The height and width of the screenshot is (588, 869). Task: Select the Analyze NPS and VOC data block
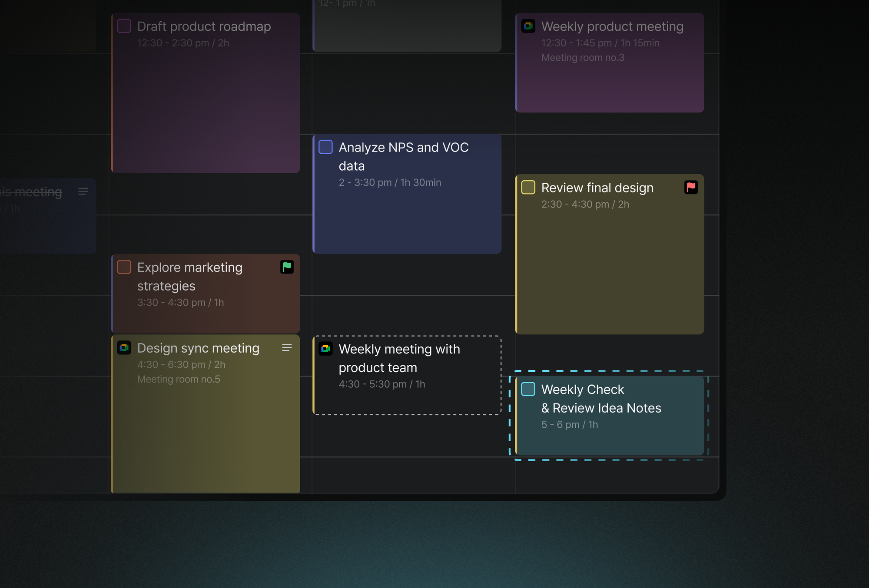tap(407, 194)
